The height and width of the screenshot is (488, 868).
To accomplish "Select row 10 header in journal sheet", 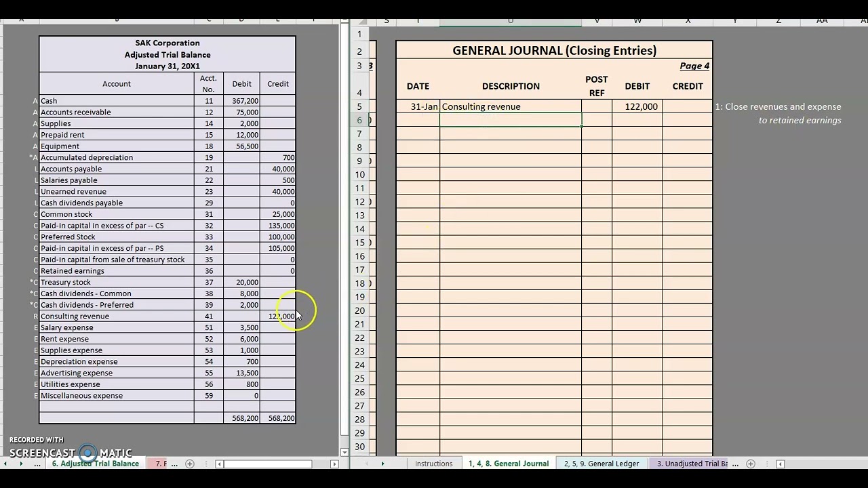I will click(359, 174).
